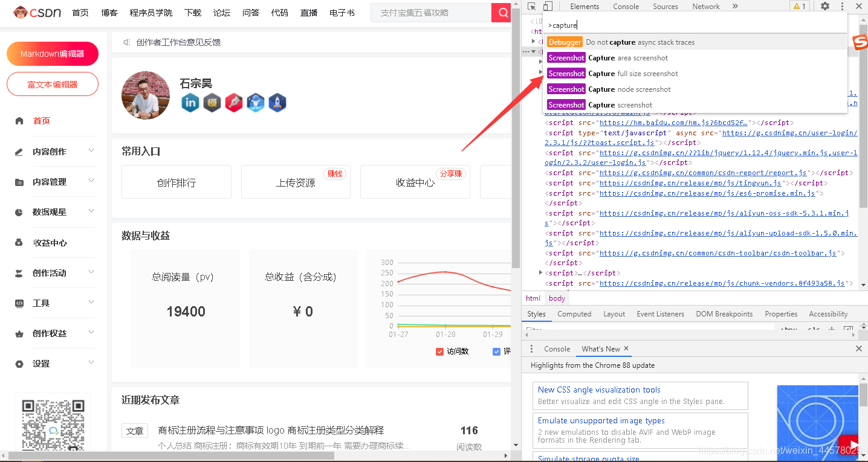868x462 pixels.
Task: Click the warning count badge in DevTools
Action: pyautogui.click(x=799, y=6)
